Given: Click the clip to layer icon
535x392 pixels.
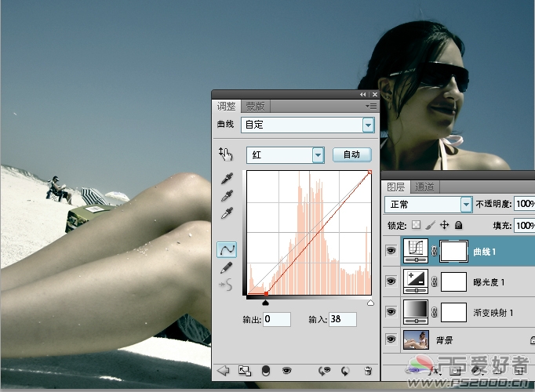Looking at the screenshot, I should (266, 371).
